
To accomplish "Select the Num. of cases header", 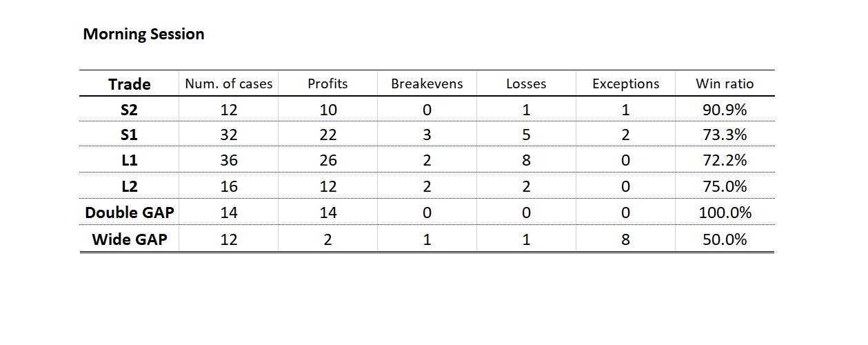I will [228, 83].
